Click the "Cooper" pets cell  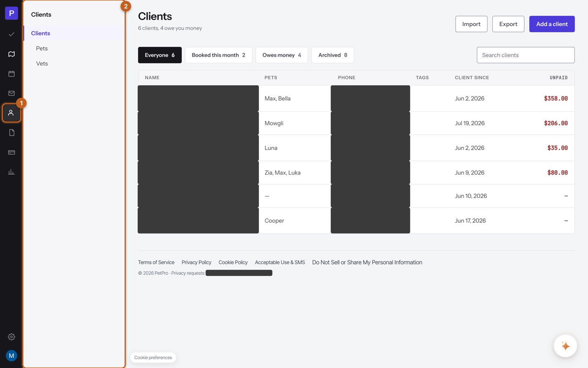(x=274, y=221)
